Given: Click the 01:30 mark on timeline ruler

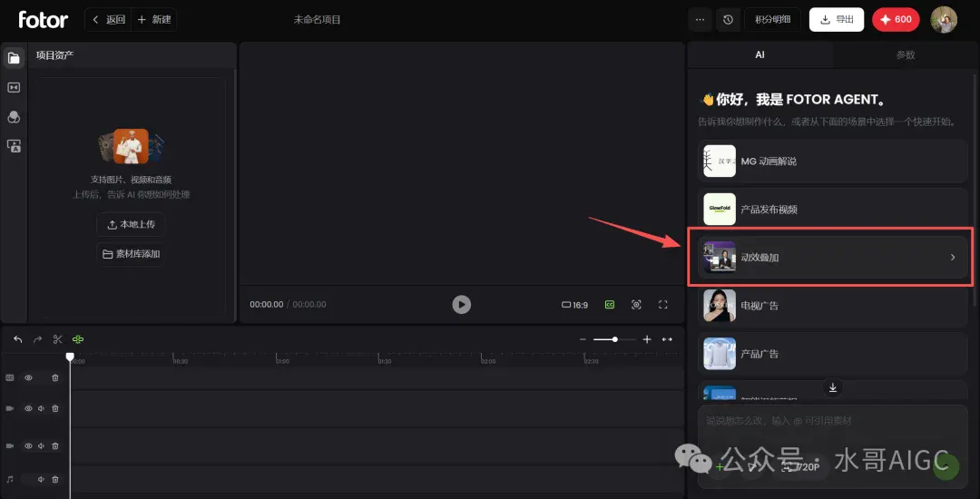Looking at the screenshot, I should point(386,361).
